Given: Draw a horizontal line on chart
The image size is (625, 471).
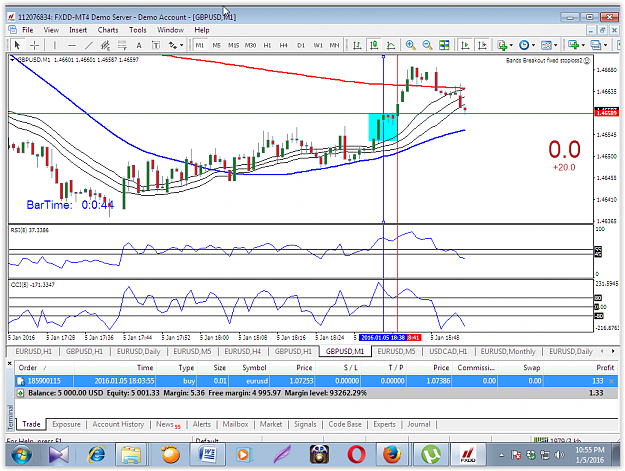Looking at the screenshot, I should pyautogui.click(x=72, y=45).
